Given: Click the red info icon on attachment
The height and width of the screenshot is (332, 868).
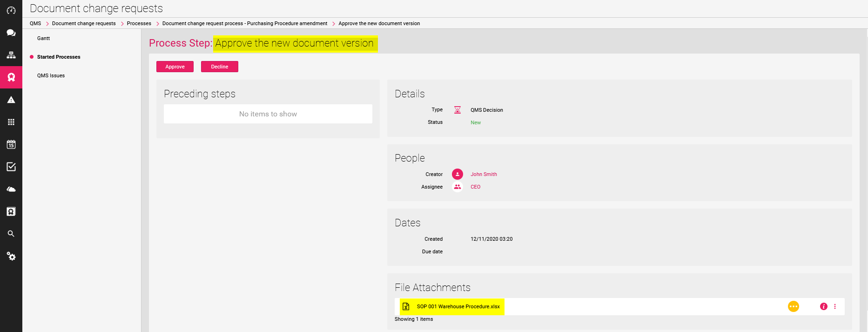Looking at the screenshot, I should [823, 306].
